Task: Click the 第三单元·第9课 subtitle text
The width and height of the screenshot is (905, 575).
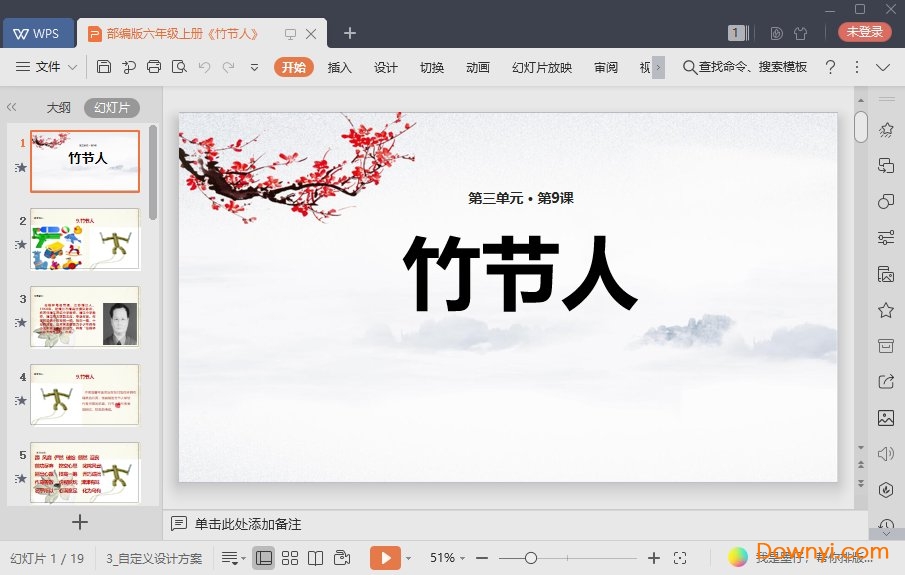Action: (x=521, y=199)
